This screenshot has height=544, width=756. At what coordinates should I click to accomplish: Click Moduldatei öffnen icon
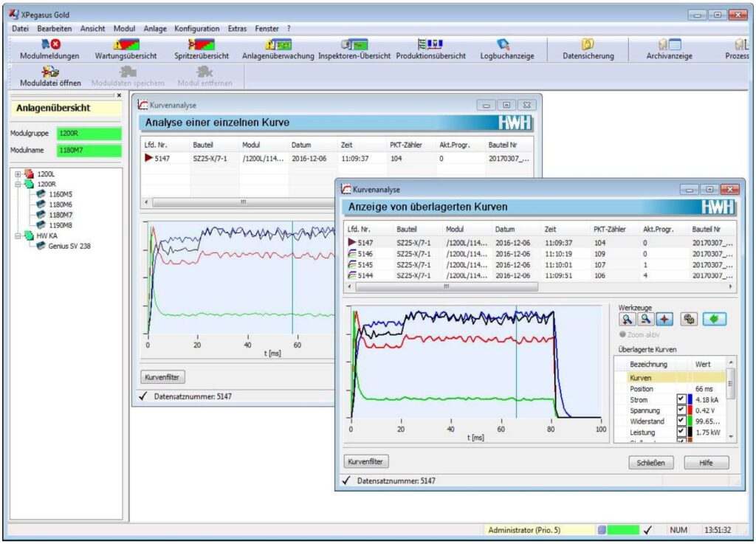tap(50, 72)
